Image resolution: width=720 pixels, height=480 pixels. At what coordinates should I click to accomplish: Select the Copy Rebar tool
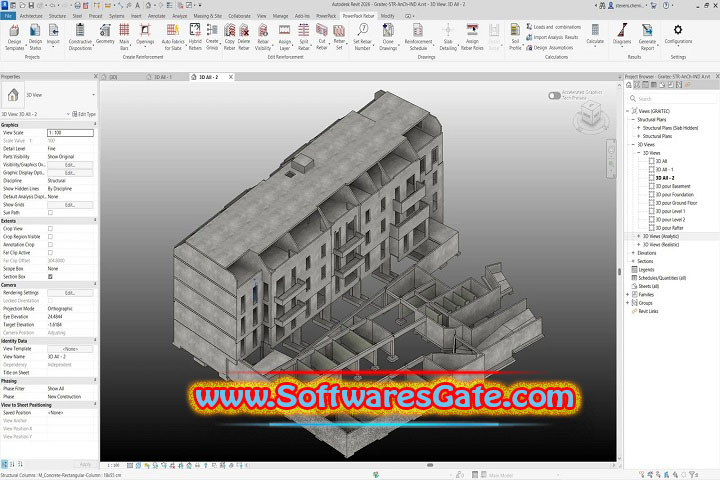[230, 37]
